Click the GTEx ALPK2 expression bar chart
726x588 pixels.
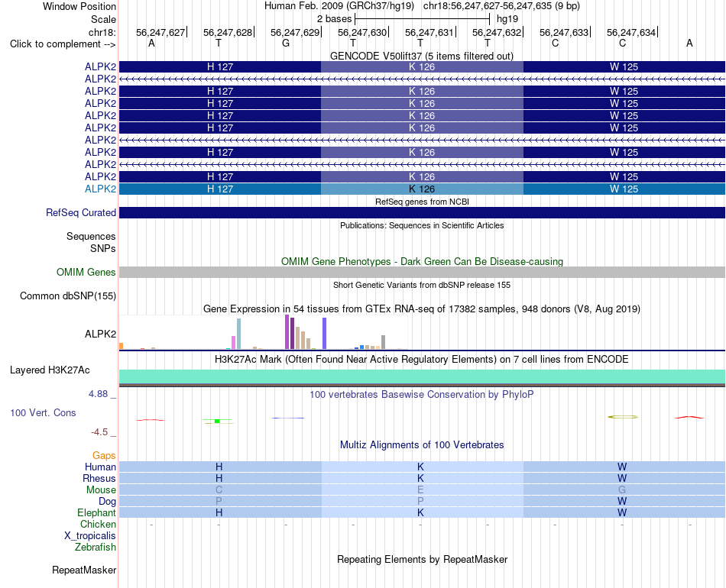coord(264,332)
